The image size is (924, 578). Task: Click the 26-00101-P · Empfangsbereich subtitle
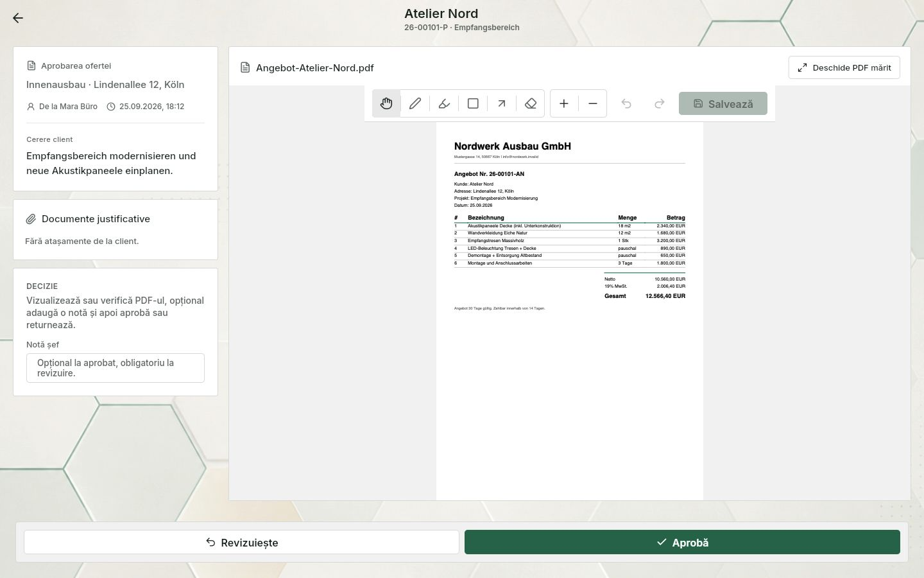(x=462, y=28)
